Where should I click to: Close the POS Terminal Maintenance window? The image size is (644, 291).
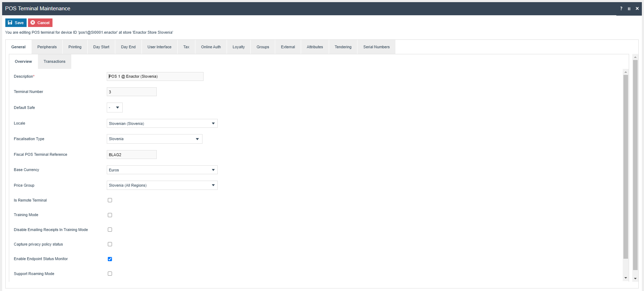[637, 9]
